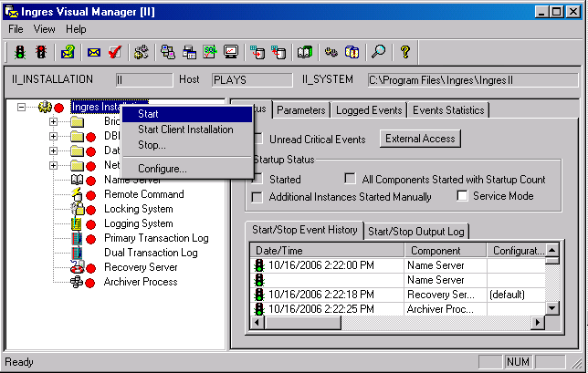Open the File menu
The image size is (588, 373).
16,29
